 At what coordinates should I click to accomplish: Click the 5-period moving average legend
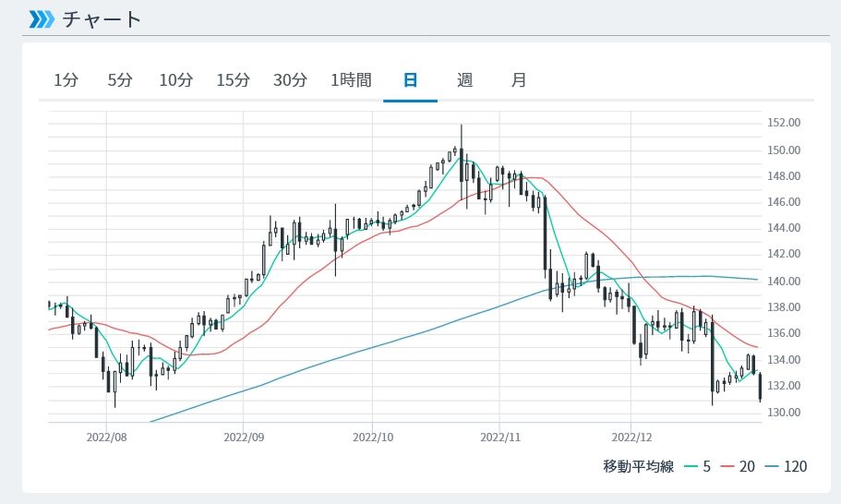click(x=699, y=466)
